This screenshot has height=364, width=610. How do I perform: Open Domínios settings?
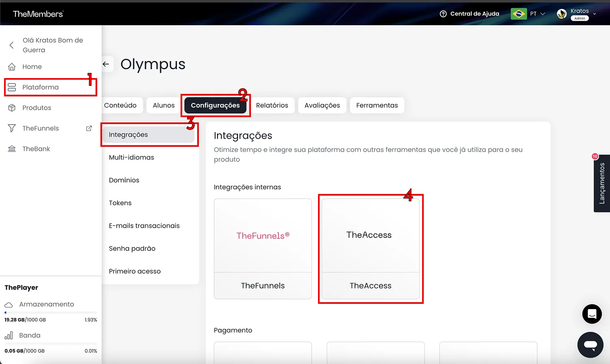pyautogui.click(x=124, y=180)
